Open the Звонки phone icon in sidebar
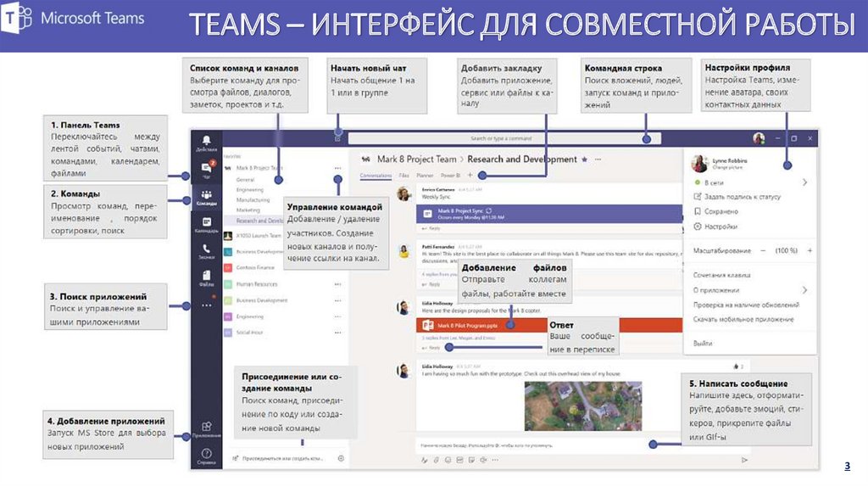This screenshot has height=487, width=868. [x=206, y=251]
